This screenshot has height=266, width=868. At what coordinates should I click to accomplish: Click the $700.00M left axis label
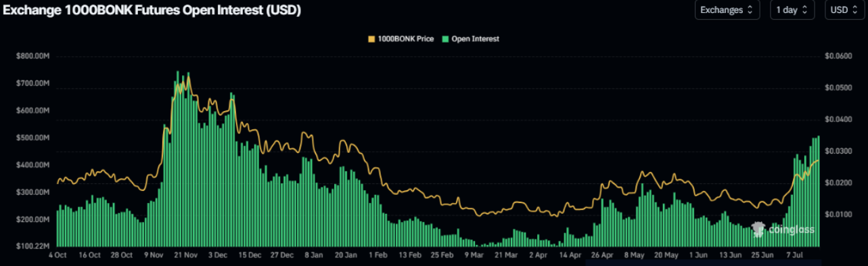(32, 83)
